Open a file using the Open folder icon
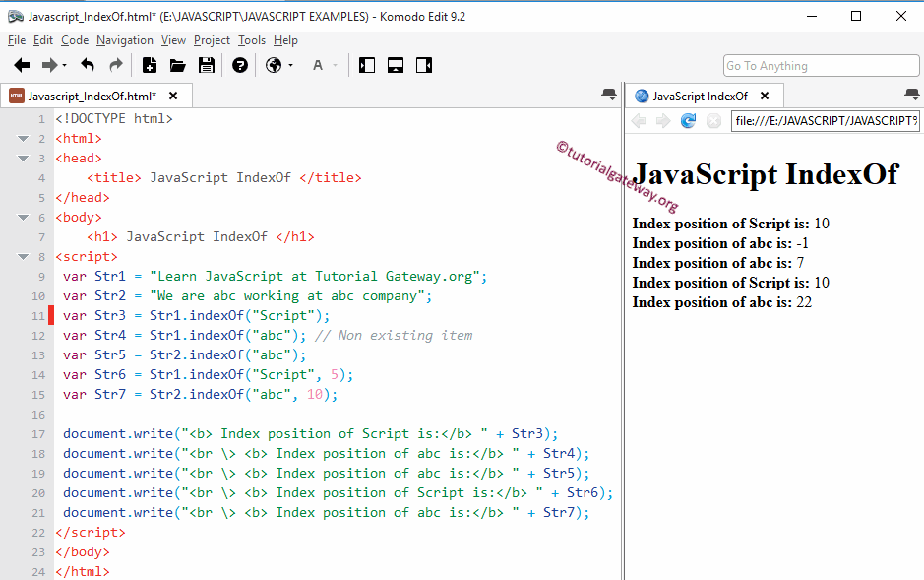This screenshot has height=580, width=924. pos(179,65)
